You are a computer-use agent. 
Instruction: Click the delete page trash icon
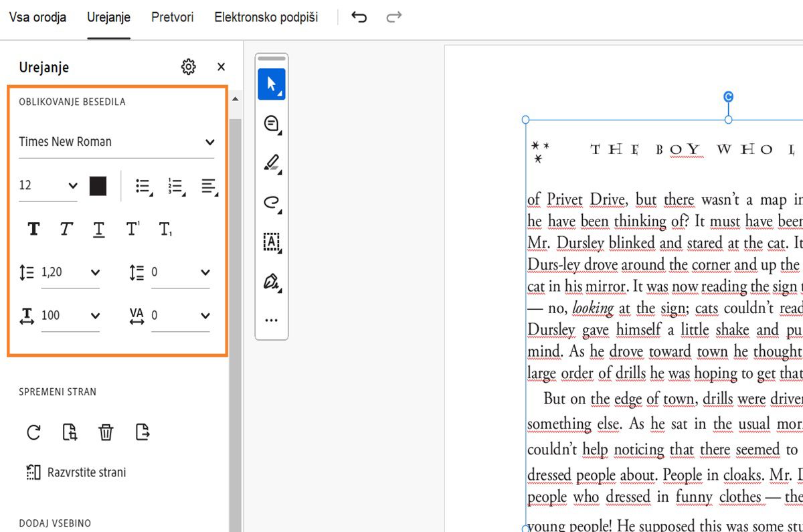106,432
